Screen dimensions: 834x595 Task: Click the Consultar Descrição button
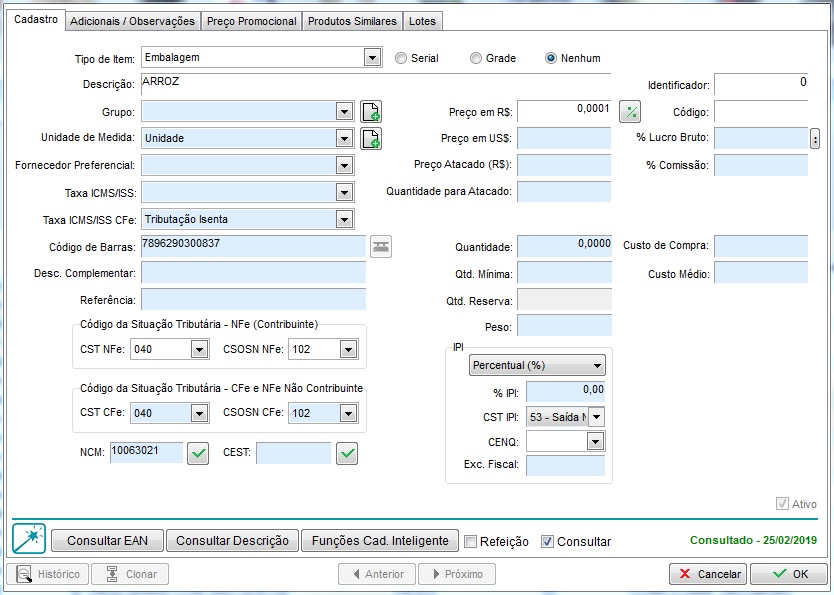232,541
